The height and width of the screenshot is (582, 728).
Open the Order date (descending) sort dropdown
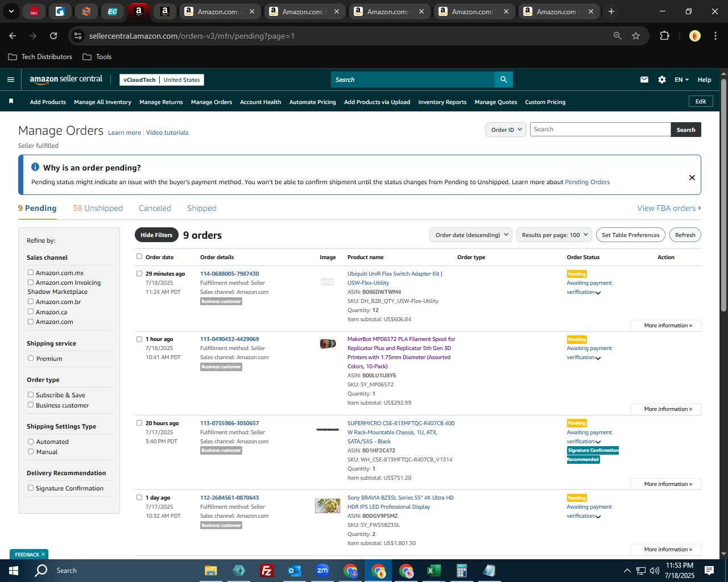point(471,235)
